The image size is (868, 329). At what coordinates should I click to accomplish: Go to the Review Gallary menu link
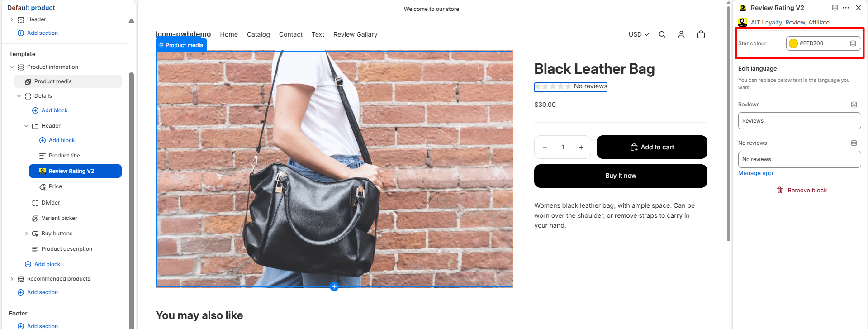(355, 34)
